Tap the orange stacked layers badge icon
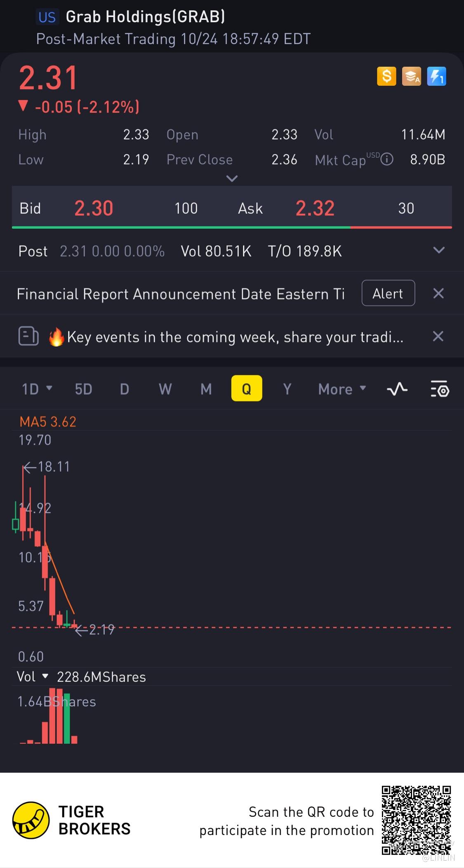The image size is (464, 868). click(x=412, y=76)
